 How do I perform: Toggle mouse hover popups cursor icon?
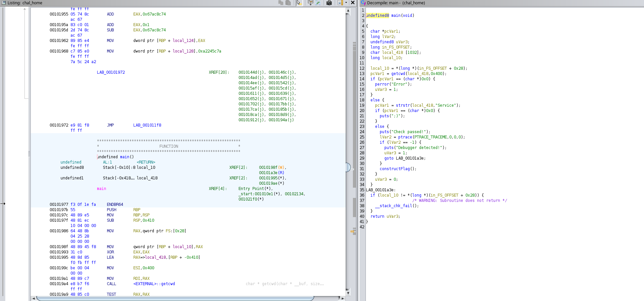(x=299, y=3)
